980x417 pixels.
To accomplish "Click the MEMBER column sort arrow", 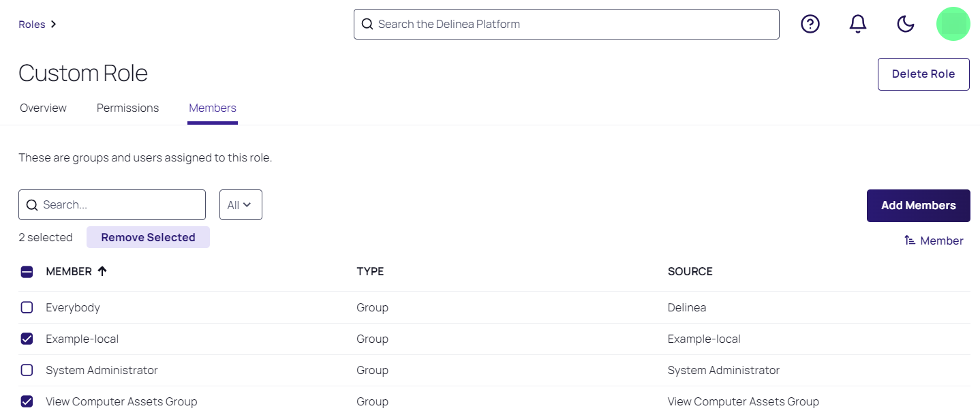I will pyautogui.click(x=102, y=271).
